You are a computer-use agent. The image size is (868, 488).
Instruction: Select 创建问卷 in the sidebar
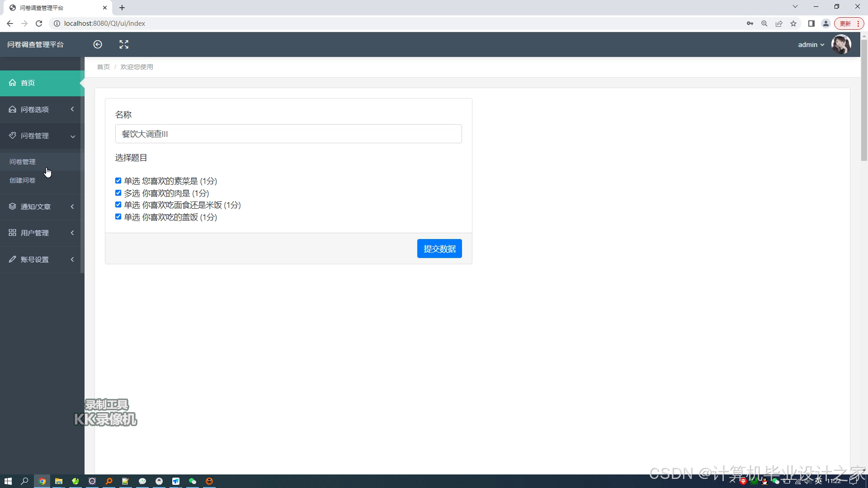click(23, 180)
